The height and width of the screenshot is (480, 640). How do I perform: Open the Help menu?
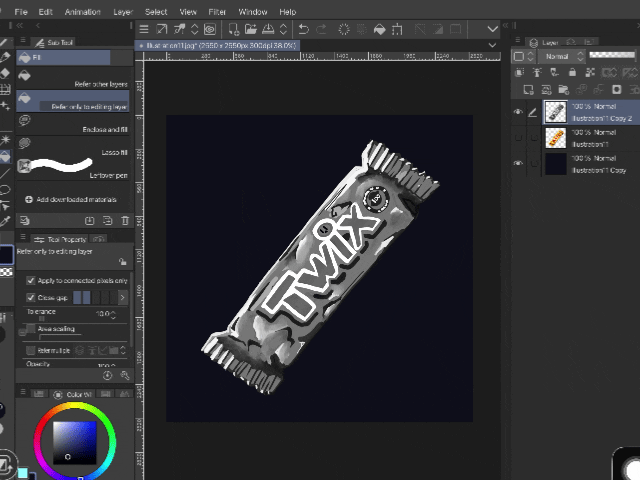click(x=288, y=12)
